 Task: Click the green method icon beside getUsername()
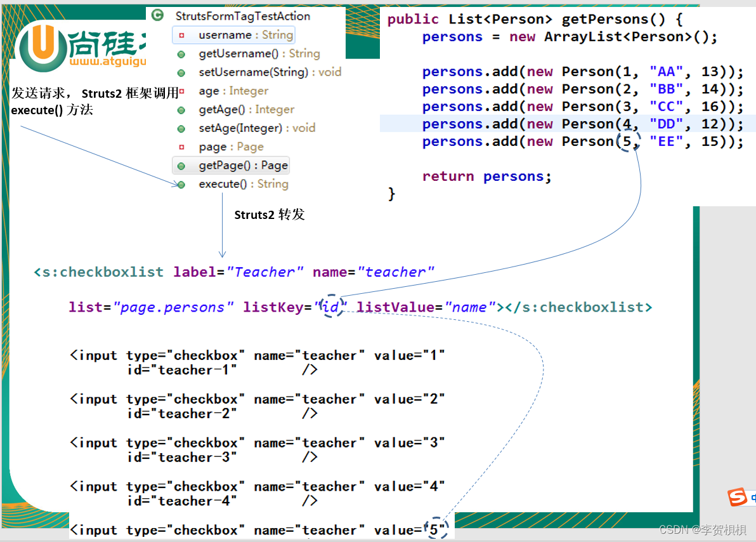tap(181, 54)
